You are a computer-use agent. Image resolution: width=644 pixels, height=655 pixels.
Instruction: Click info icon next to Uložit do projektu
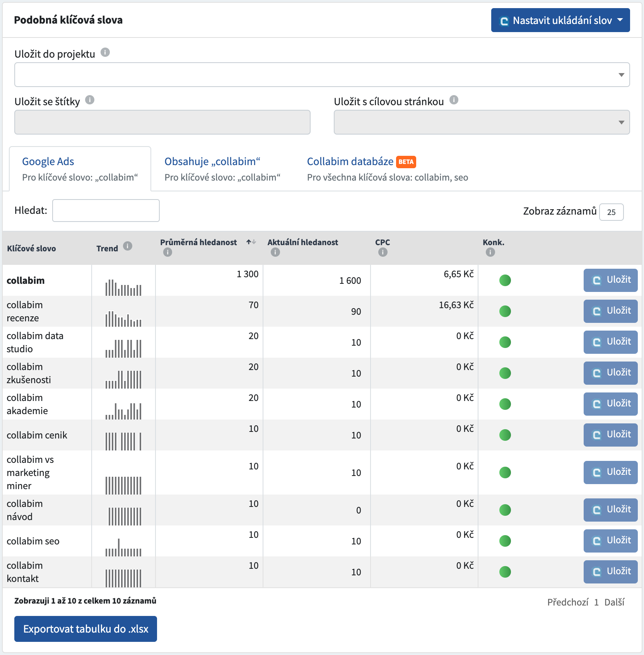105,52
